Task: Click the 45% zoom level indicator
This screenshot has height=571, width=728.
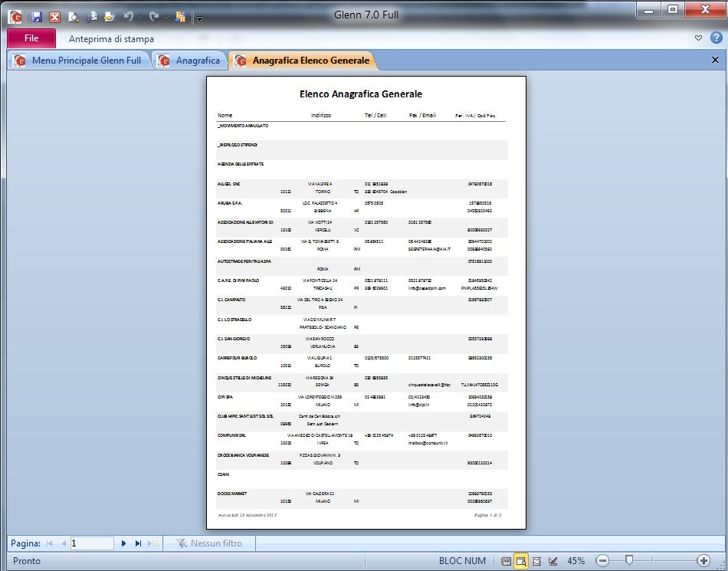Action: click(576, 561)
